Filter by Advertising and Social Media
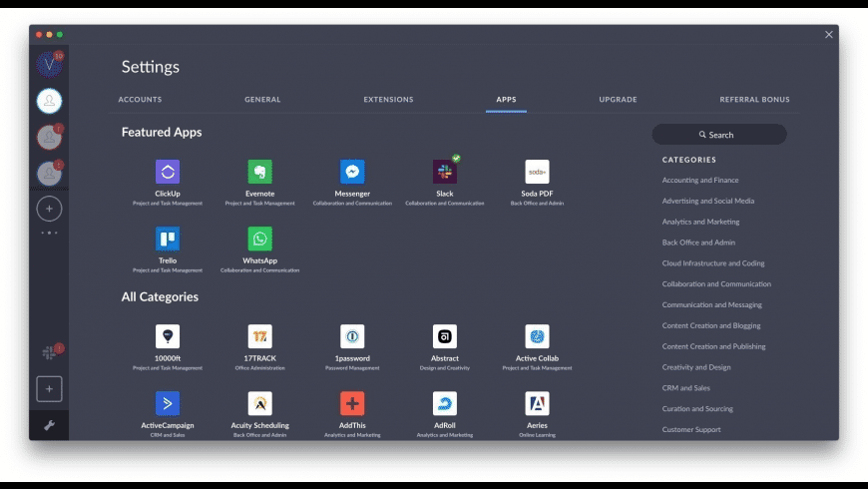The height and width of the screenshot is (489, 868). 708,201
